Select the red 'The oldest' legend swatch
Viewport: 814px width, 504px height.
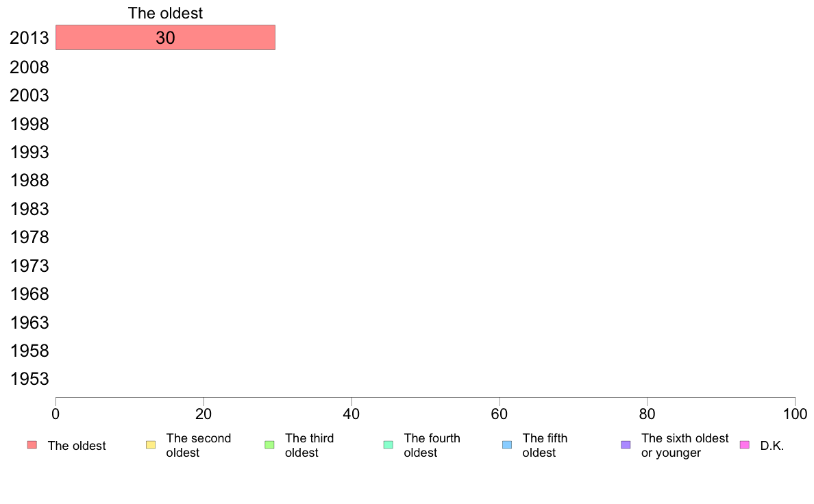tap(32, 445)
